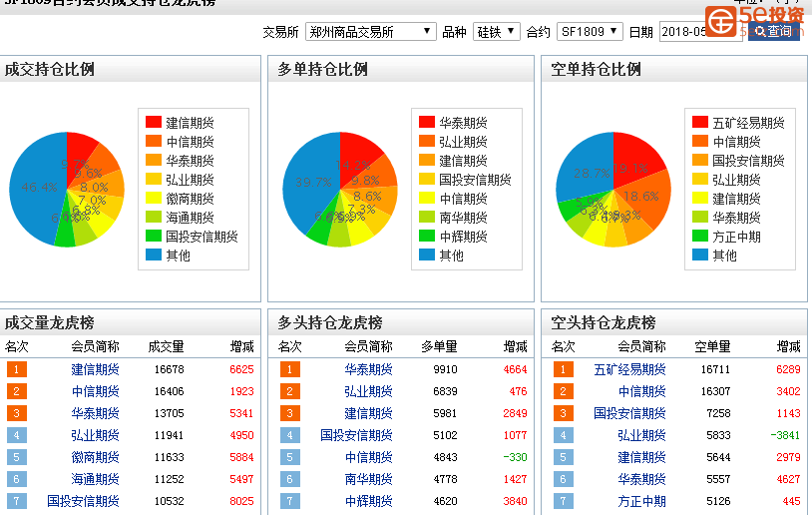
Task: Click the volume value 16678
Action: (170, 369)
